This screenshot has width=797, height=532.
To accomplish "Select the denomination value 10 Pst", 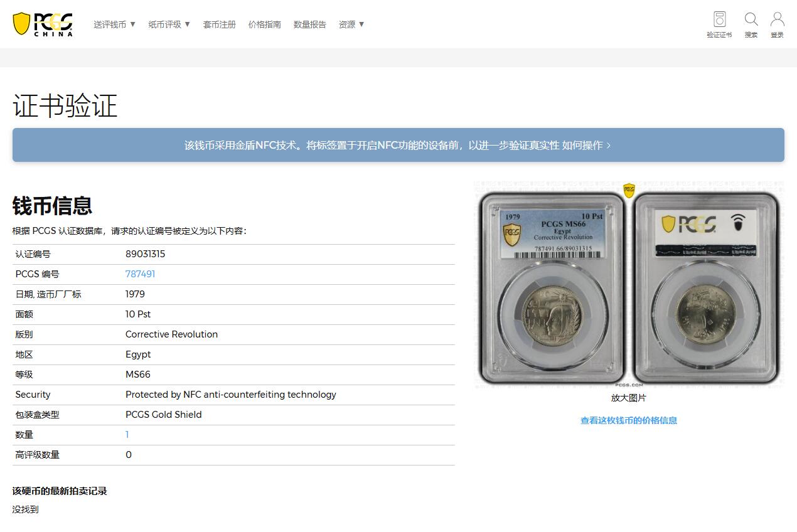I will click(138, 314).
